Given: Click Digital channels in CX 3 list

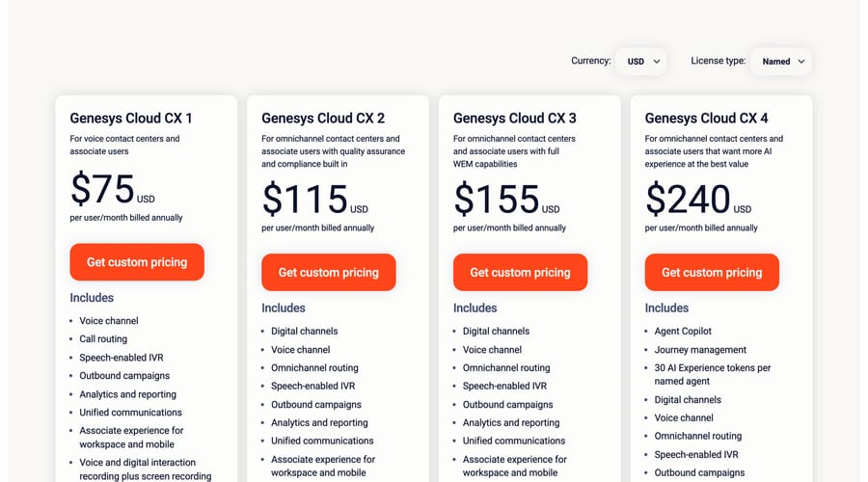Looking at the screenshot, I should pos(496,331).
